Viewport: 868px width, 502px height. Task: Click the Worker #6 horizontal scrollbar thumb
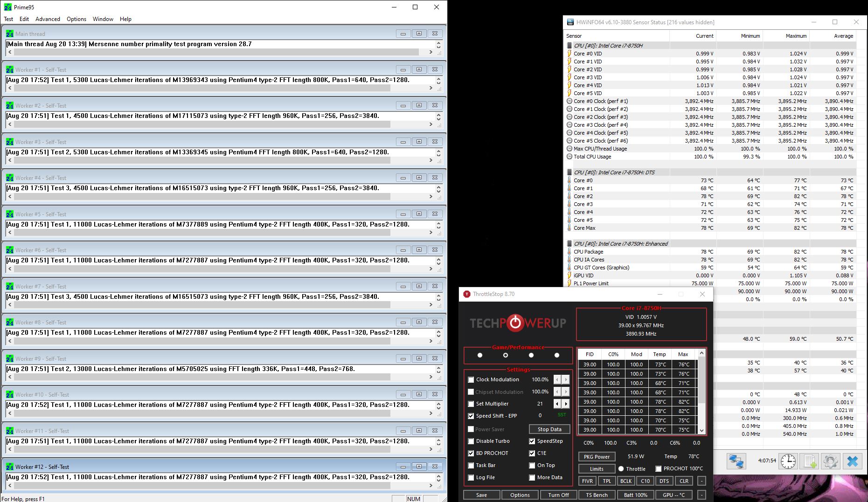pos(202,269)
